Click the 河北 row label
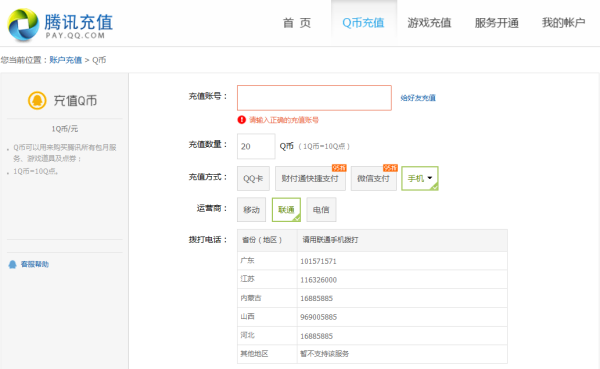The height and width of the screenshot is (369, 600). (247, 335)
